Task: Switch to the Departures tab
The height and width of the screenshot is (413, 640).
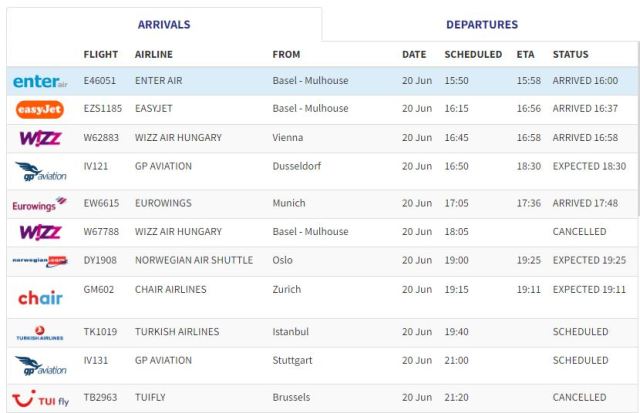Action: click(481, 24)
